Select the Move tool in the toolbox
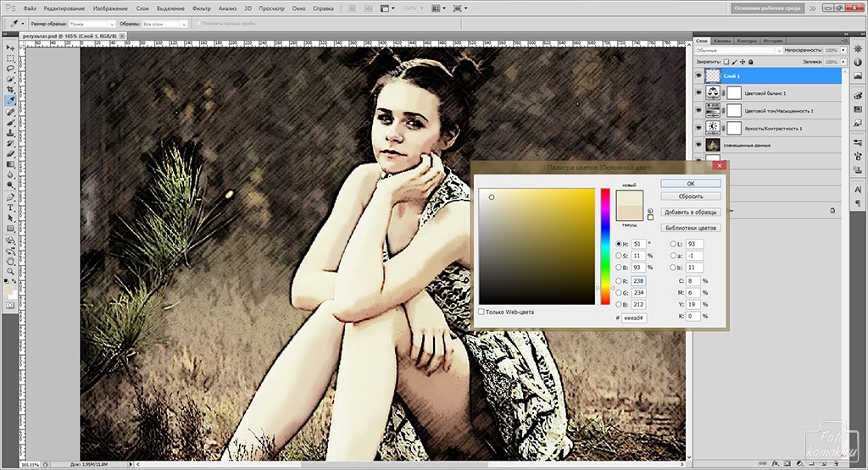This screenshot has width=868, height=470. click(x=10, y=47)
